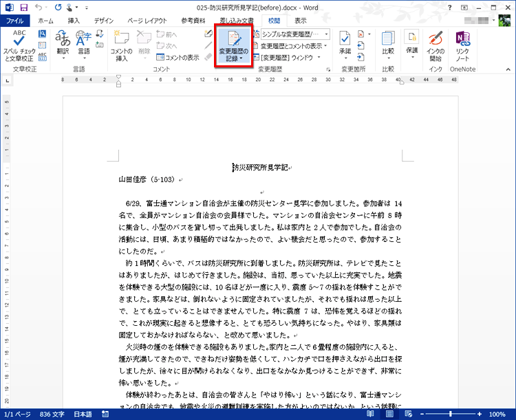Image resolution: width=516 pixels, height=420 pixels.
Task: Click the 100% zoom level
Action: [x=497, y=414]
